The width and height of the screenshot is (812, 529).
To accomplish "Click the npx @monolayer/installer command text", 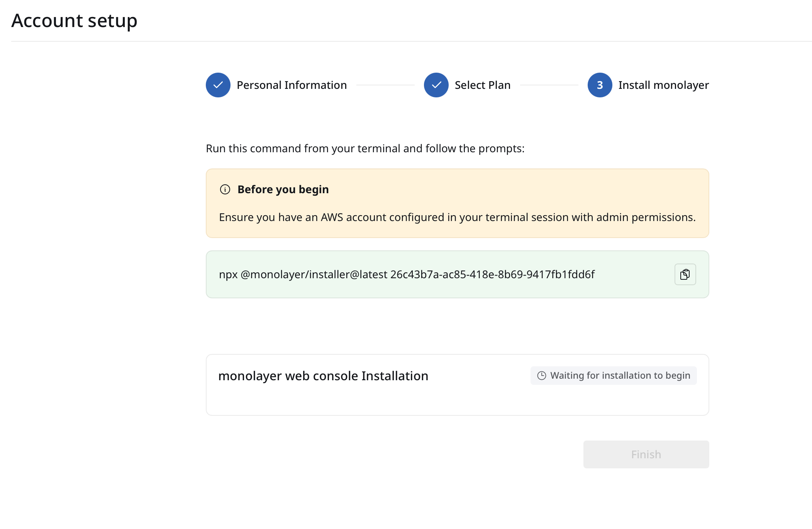I will click(407, 274).
